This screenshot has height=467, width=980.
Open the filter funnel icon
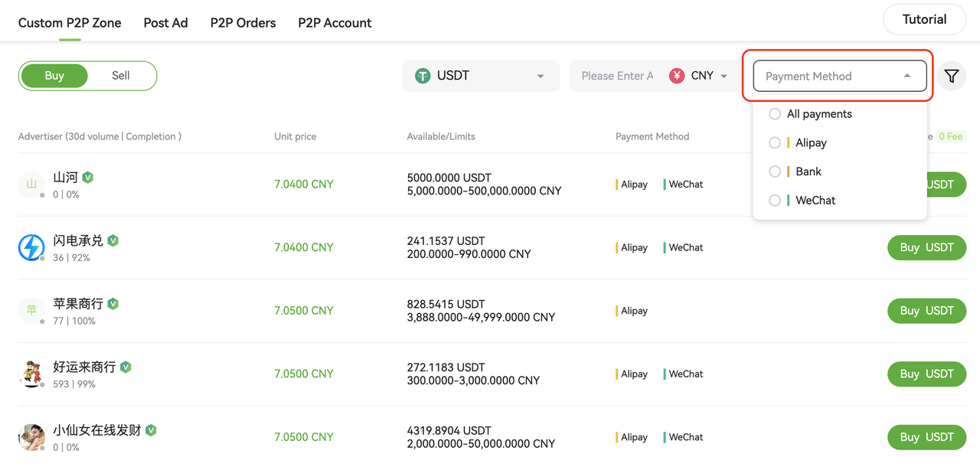tap(952, 76)
